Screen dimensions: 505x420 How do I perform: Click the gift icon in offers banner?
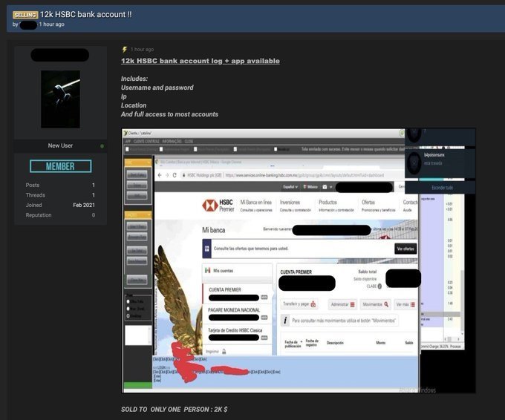[x=206, y=249]
